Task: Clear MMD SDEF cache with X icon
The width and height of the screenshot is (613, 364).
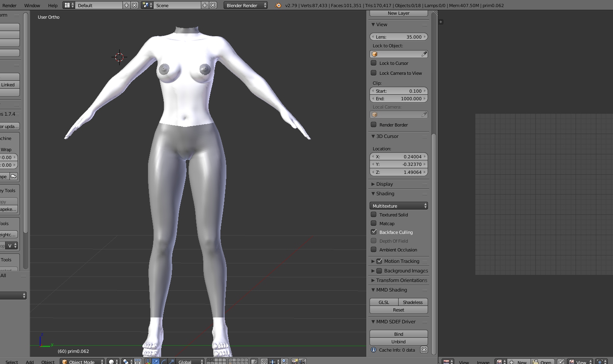Action: click(424, 350)
